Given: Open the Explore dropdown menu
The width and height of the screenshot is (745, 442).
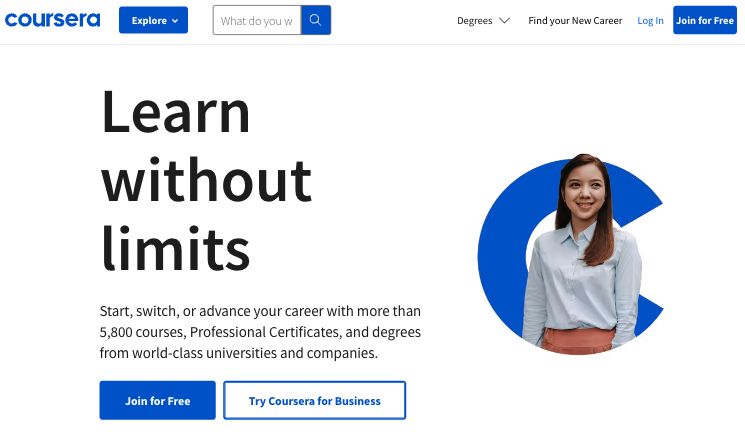Looking at the screenshot, I should (x=153, y=20).
